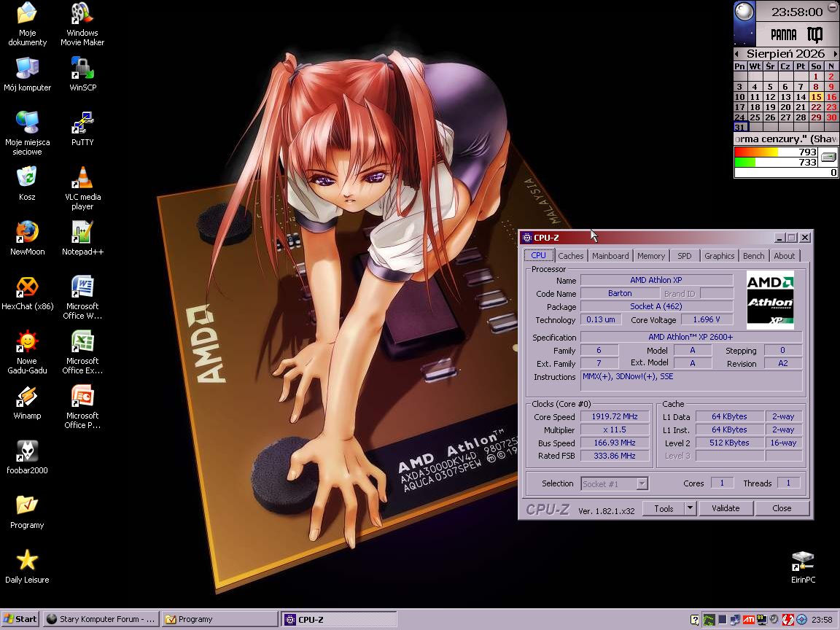Click the temperature monitor 99 tray icon
Image resolution: width=840 pixels, height=630 pixels.
click(761, 620)
